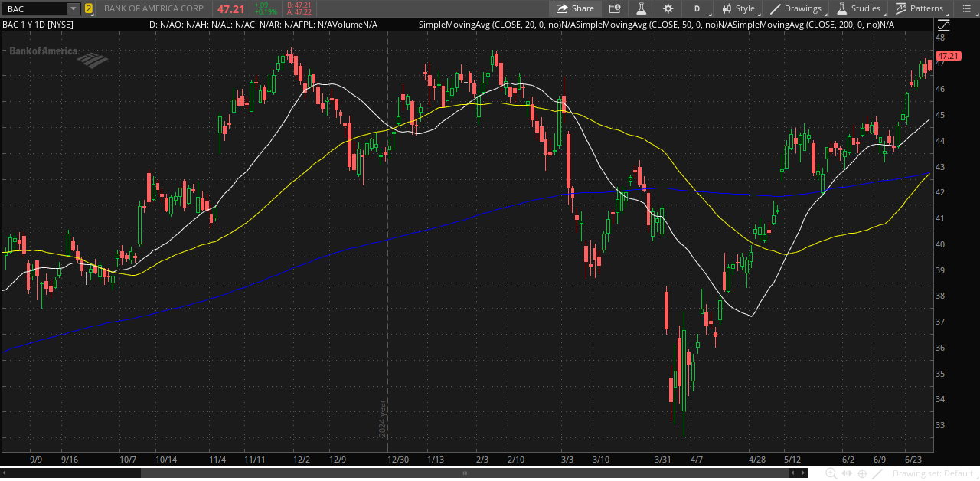Click the BAC symbol input field
Viewport: 980px width, 481px height.
[35, 8]
